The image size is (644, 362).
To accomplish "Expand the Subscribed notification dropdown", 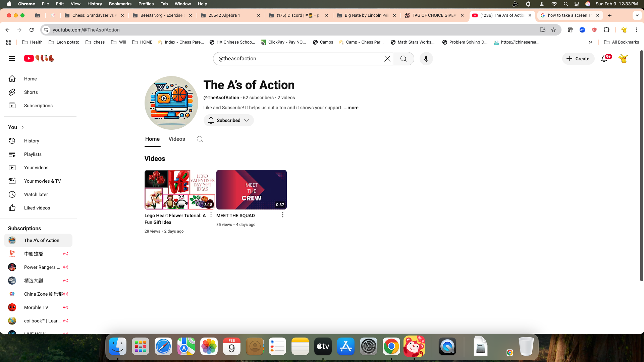I will 228,120.
